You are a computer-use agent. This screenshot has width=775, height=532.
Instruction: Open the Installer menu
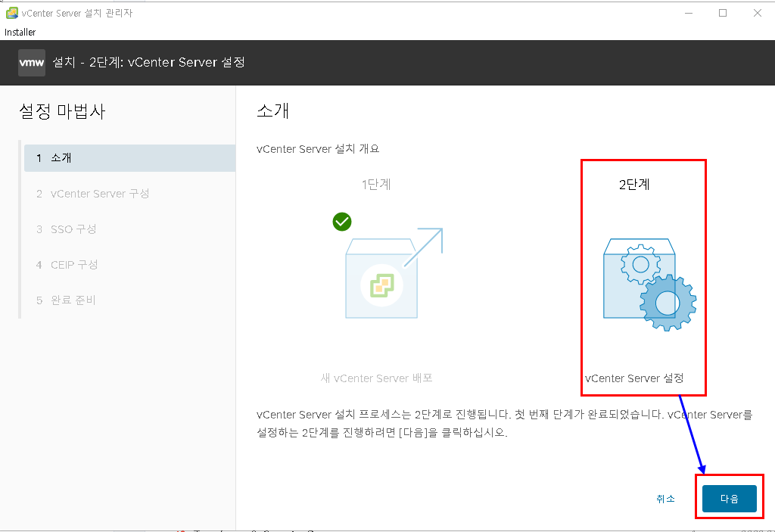pyautogui.click(x=20, y=32)
